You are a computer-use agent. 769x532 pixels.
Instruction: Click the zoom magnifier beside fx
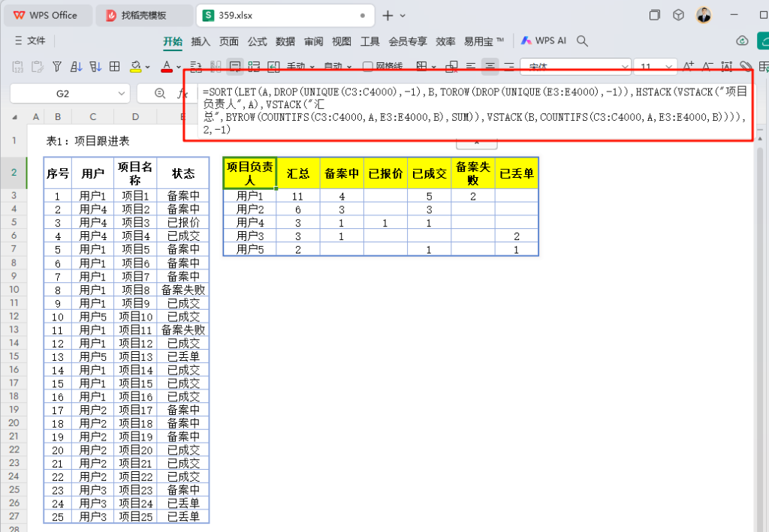[160, 93]
